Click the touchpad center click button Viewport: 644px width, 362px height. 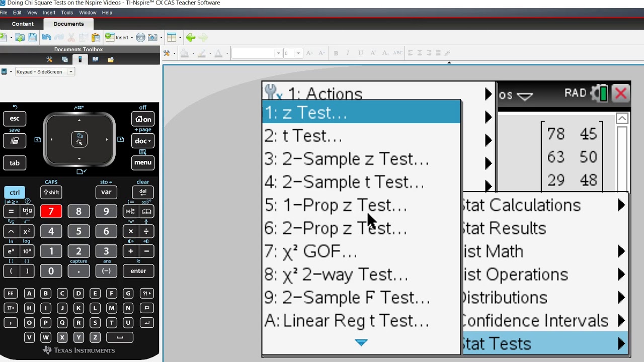point(79,140)
